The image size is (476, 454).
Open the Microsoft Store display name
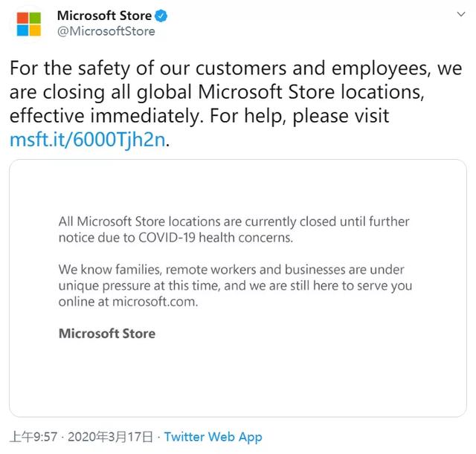[x=104, y=16]
